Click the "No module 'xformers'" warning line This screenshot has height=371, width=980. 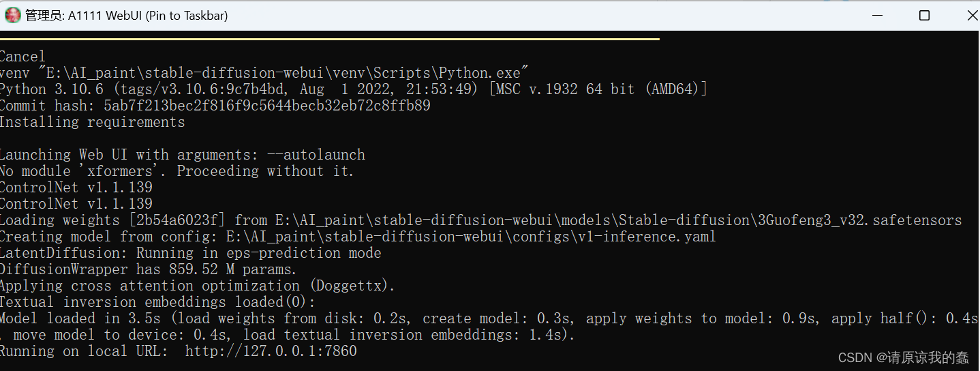coord(177,170)
